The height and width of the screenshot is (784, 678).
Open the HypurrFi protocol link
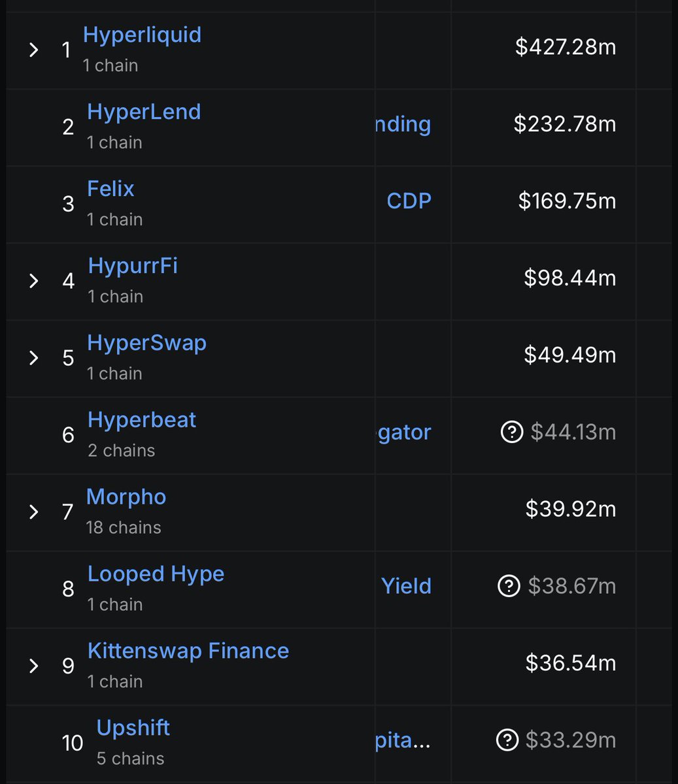click(x=133, y=266)
